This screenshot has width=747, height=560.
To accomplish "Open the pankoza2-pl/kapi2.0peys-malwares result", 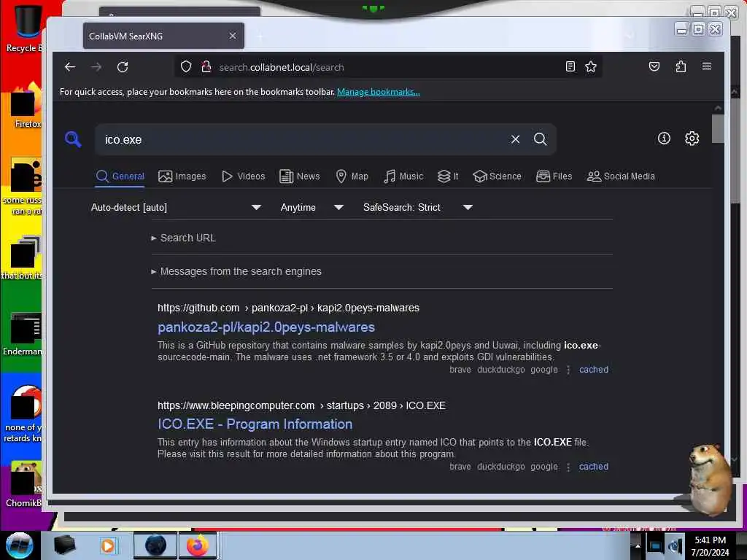I will (x=266, y=327).
